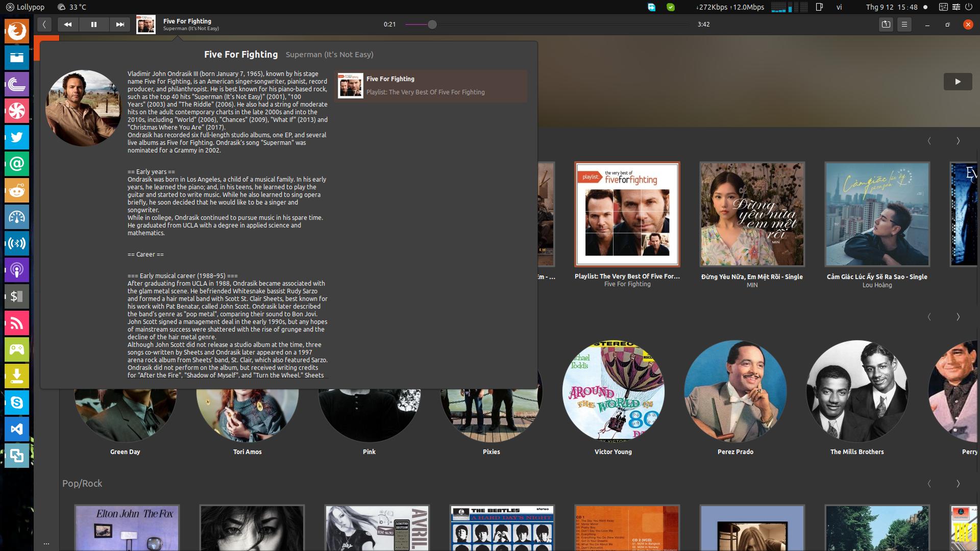Viewport: 980px width, 551px height.
Task: Open the purple swirl dock icon
Action: coord(17,84)
